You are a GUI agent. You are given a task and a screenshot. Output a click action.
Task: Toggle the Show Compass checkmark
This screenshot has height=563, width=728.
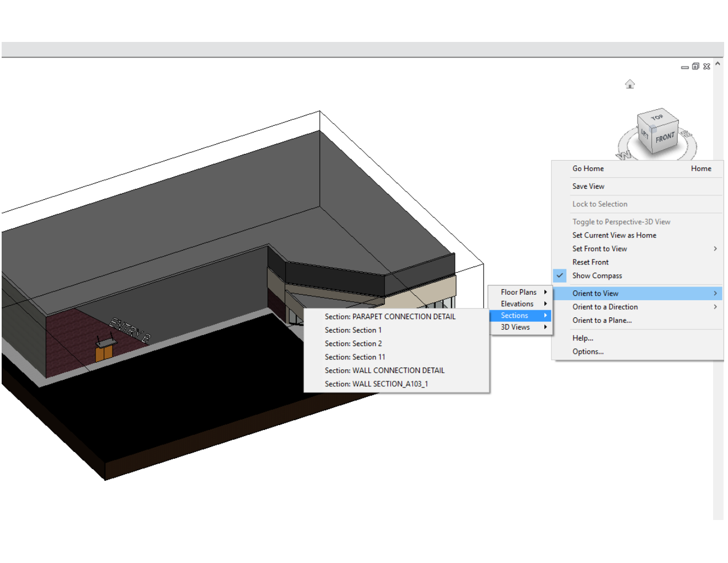560,275
